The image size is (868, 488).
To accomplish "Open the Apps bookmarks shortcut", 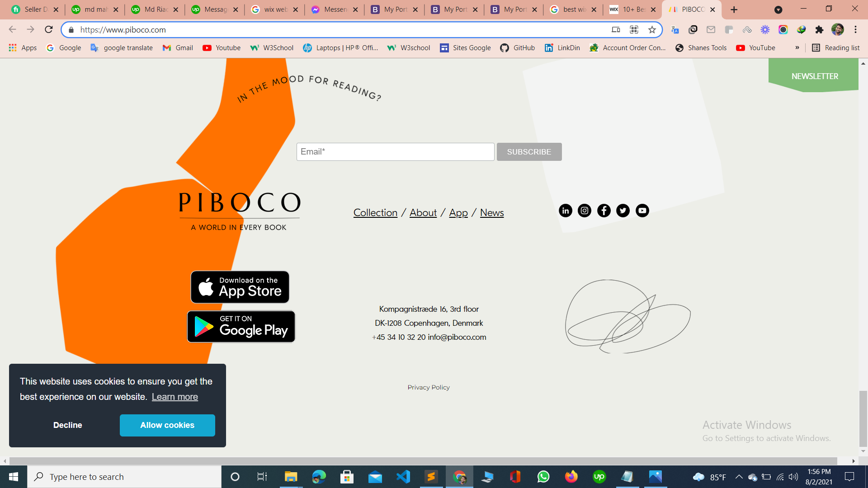I will coord(23,48).
